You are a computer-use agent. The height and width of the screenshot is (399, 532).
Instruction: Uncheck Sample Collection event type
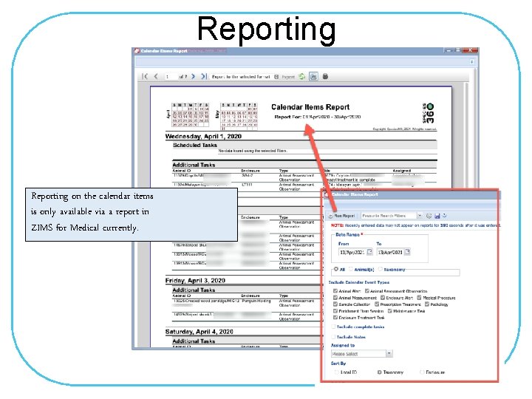pyautogui.click(x=335, y=304)
